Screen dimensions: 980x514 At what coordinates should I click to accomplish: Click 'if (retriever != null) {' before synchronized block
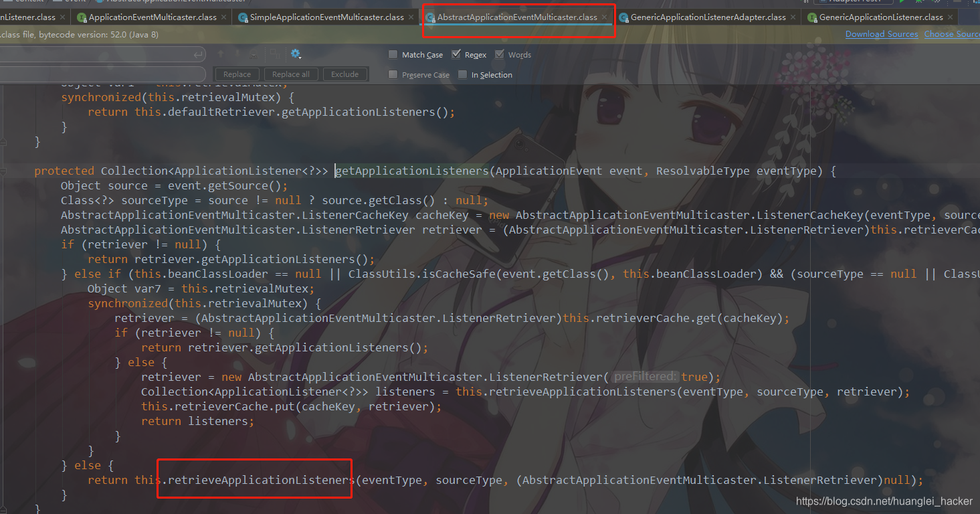point(140,245)
